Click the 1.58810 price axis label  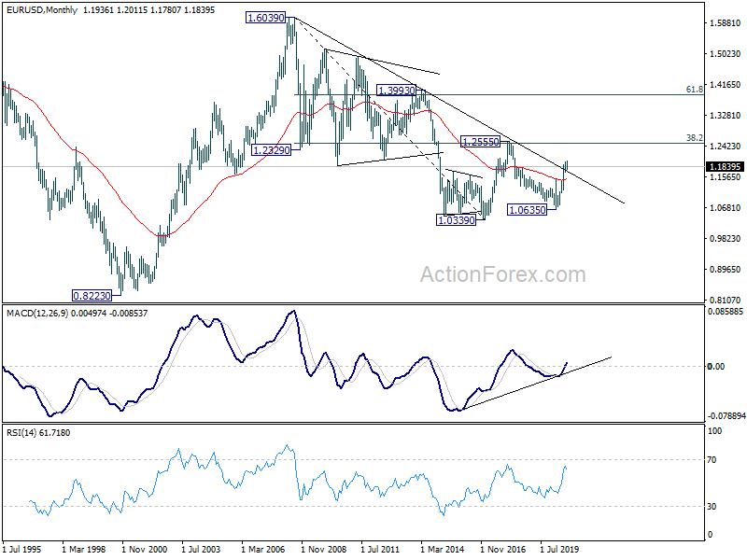(x=726, y=22)
